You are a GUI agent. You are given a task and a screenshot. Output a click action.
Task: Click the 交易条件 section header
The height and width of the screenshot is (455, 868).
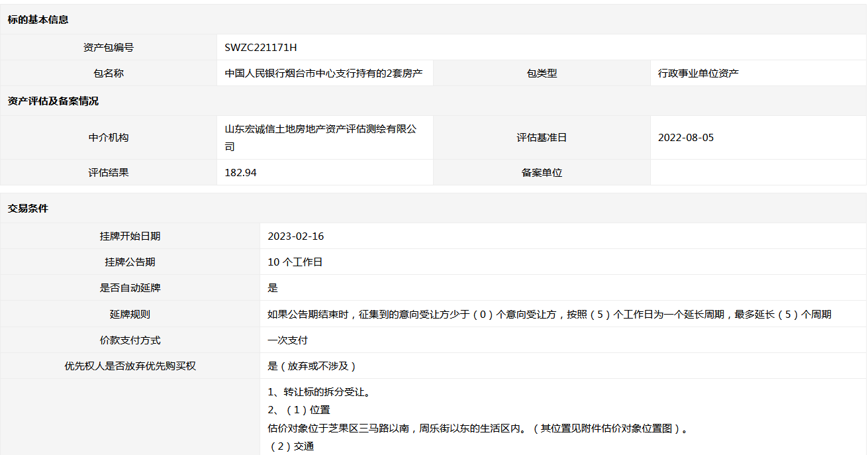coord(28,209)
